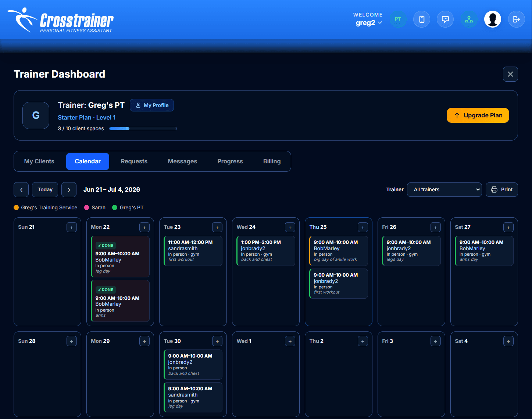Open the clipboard icon in header
The height and width of the screenshot is (419, 532).
[x=422, y=19]
